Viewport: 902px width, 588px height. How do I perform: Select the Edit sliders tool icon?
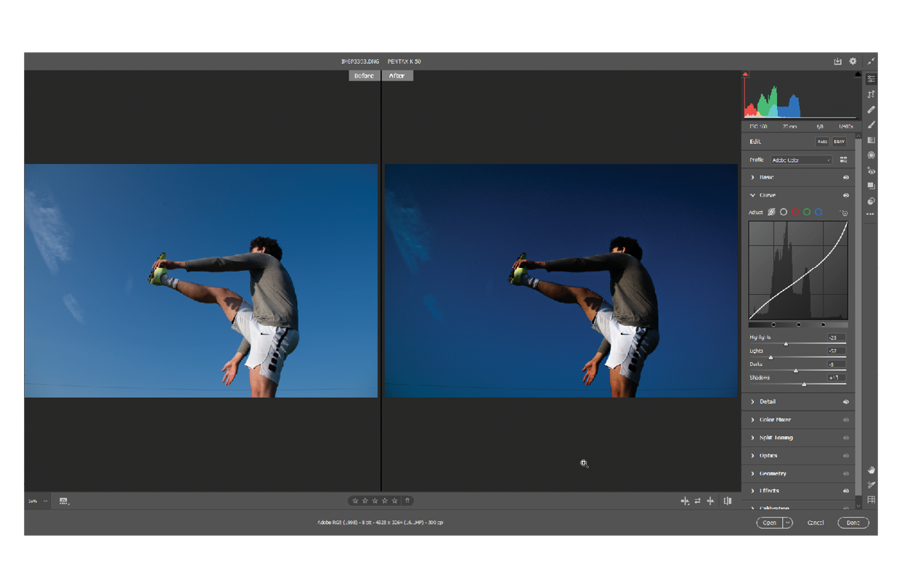[x=871, y=79]
